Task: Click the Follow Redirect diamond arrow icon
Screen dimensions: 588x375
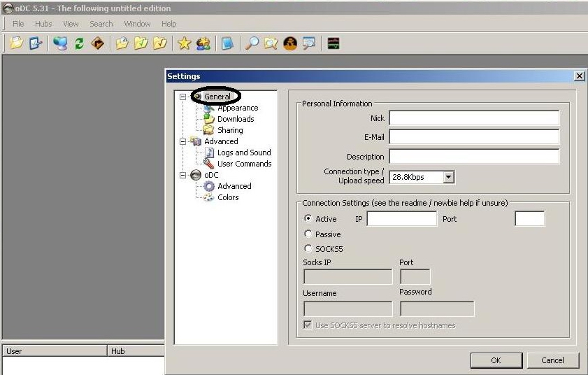Action: (x=98, y=43)
